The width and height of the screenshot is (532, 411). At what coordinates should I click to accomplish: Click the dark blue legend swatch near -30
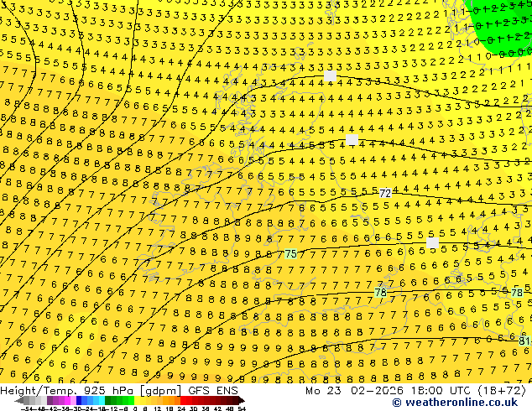pyautogui.click(x=79, y=401)
